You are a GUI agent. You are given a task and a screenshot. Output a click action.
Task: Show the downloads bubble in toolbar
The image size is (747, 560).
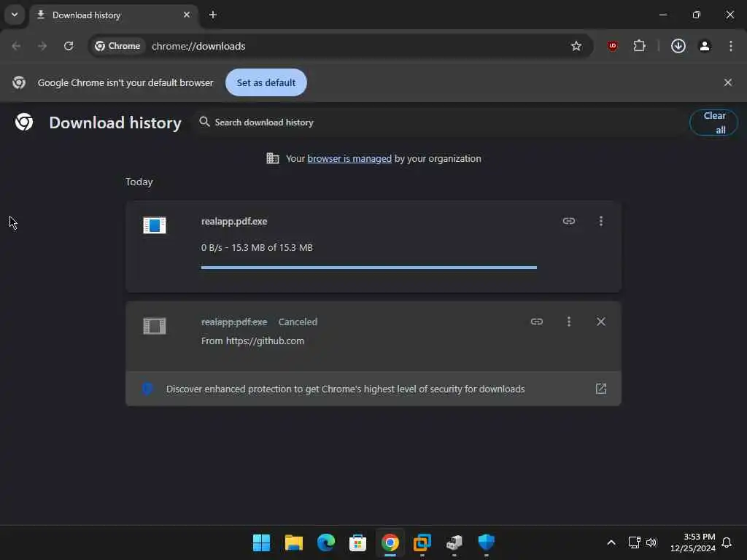pyautogui.click(x=678, y=46)
